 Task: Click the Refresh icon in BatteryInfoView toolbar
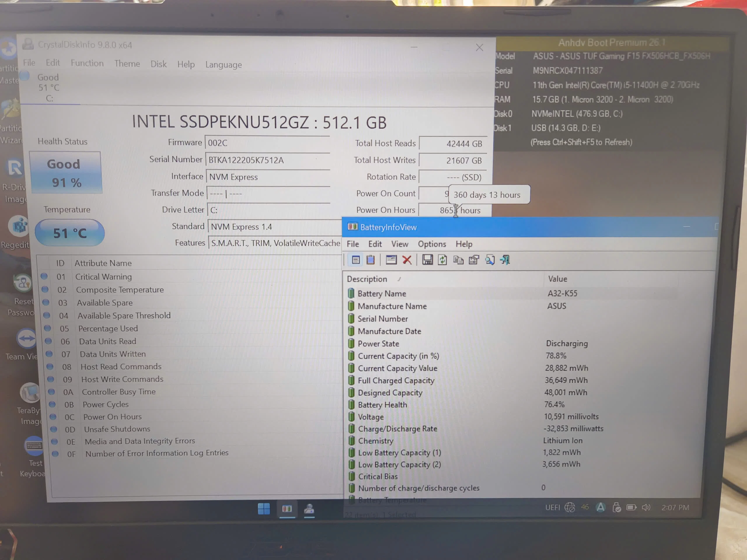[x=442, y=260]
